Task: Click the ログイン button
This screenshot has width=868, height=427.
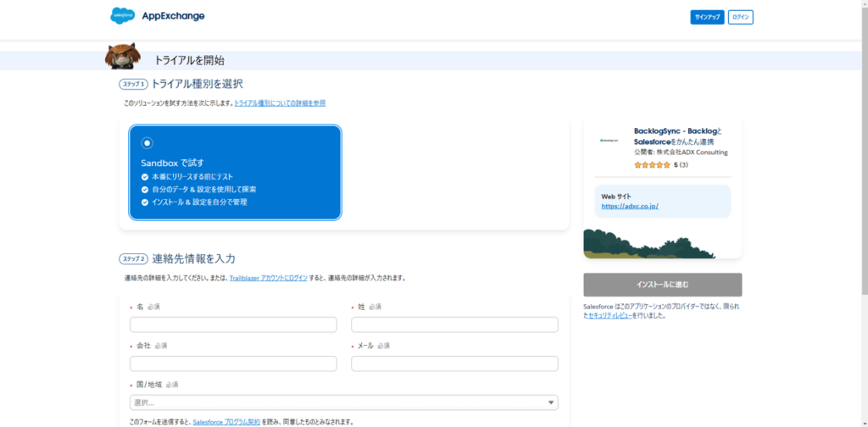Action: 740,17
